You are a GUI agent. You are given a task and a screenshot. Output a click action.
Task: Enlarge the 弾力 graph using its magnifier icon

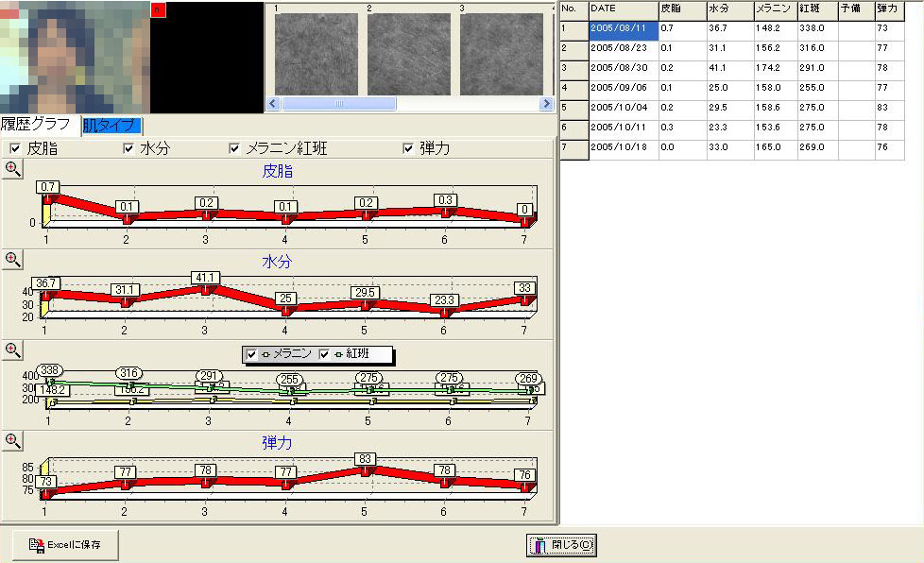(13, 439)
